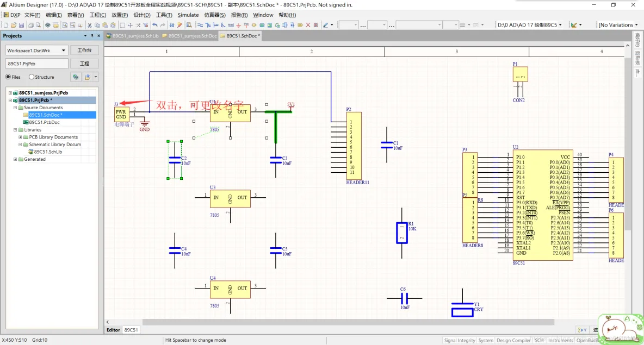Cut selection with the scissors icon
Screen dimensions: 644x345
click(90, 25)
